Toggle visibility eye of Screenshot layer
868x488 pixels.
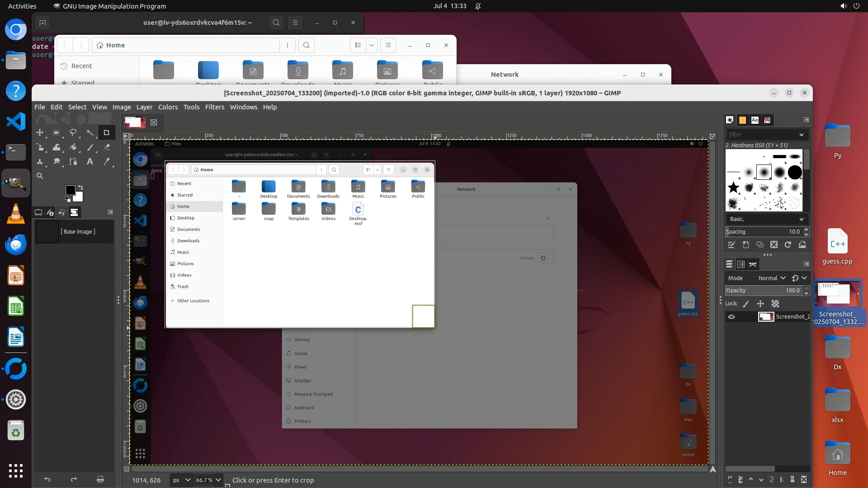731,317
